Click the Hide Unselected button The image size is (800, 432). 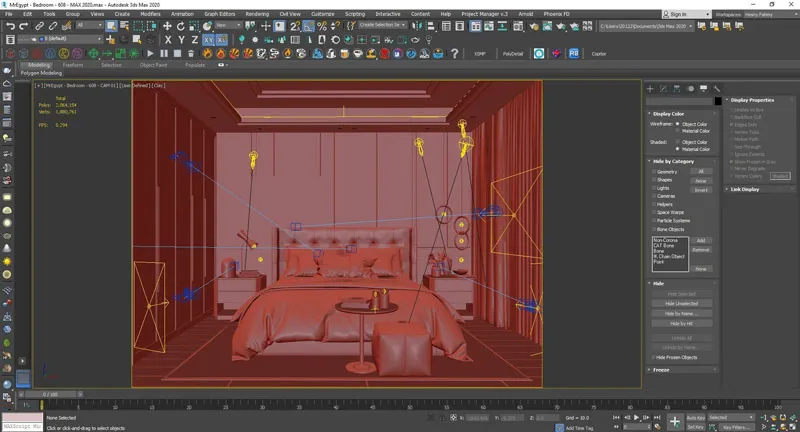681,303
